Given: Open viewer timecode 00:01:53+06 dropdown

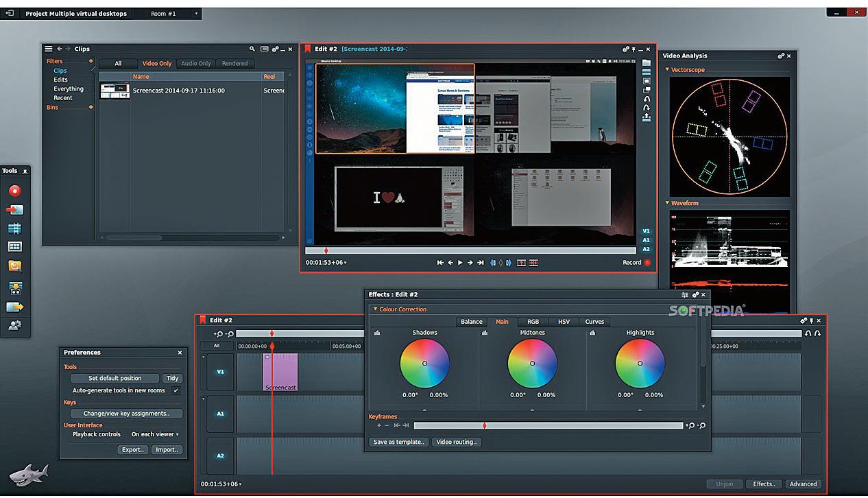Looking at the screenshot, I should pyautogui.click(x=326, y=263).
